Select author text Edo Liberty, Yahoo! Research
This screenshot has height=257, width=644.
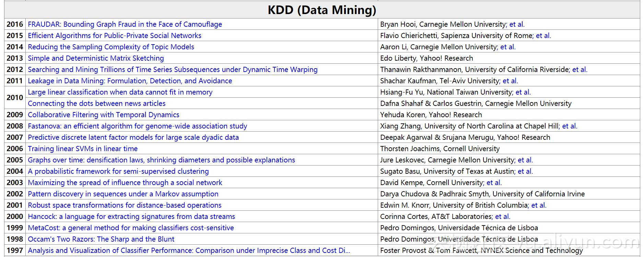[426, 58]
